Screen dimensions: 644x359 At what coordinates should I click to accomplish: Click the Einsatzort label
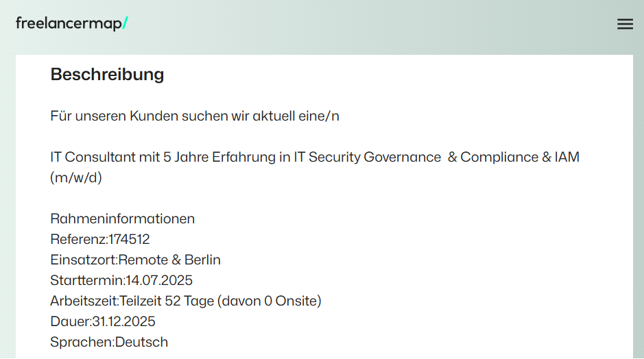84,260
